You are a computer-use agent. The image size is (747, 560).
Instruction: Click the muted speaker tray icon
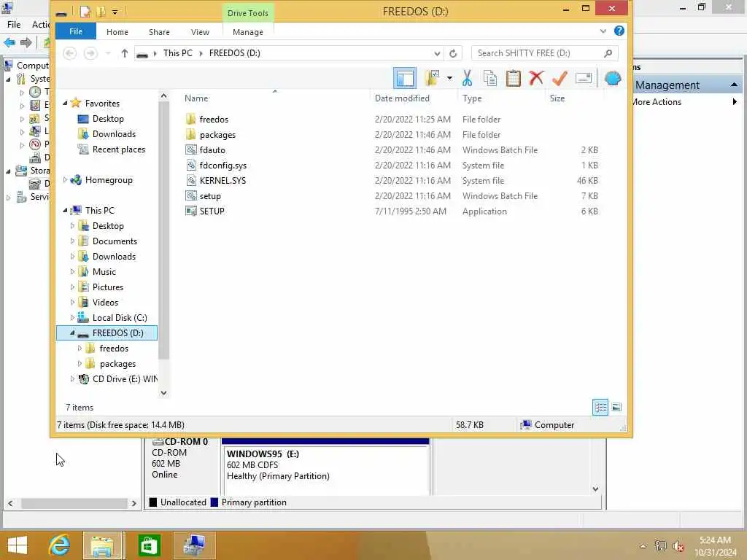pyautogui.click(x=678, y=546)
